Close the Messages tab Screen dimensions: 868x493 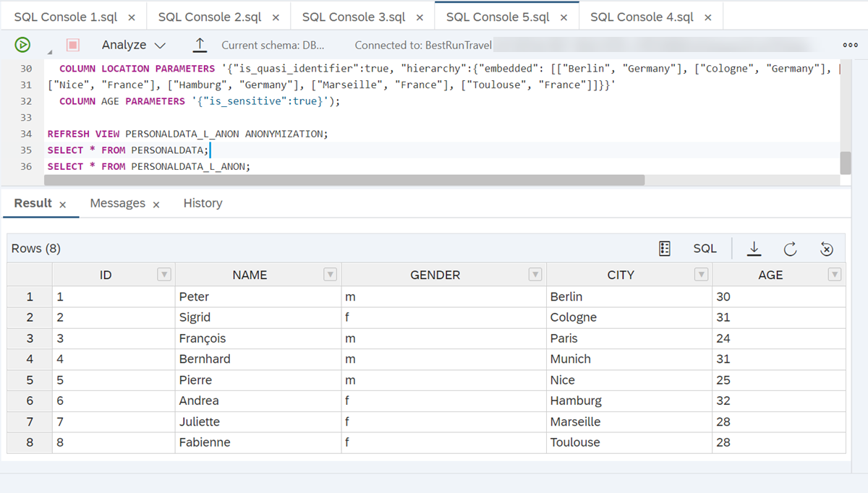(156, 205)
